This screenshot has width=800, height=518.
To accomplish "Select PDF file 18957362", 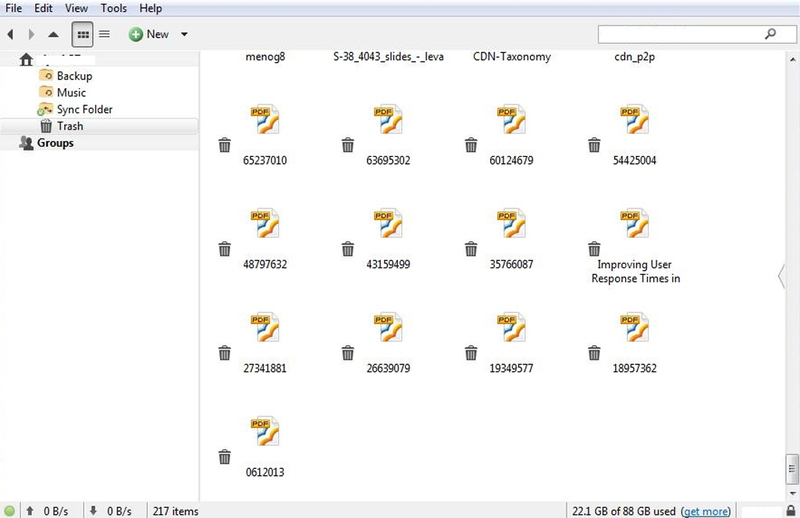I will coord(635,343).
